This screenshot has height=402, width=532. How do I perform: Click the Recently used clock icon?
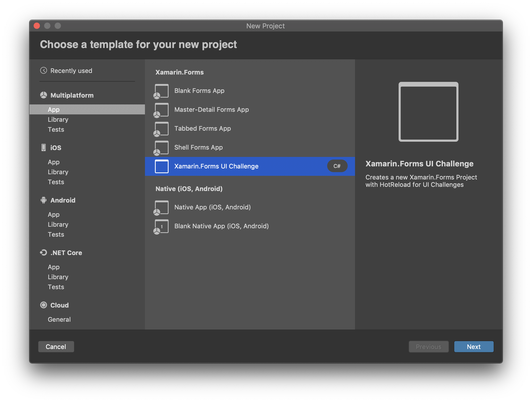point(44,71)
